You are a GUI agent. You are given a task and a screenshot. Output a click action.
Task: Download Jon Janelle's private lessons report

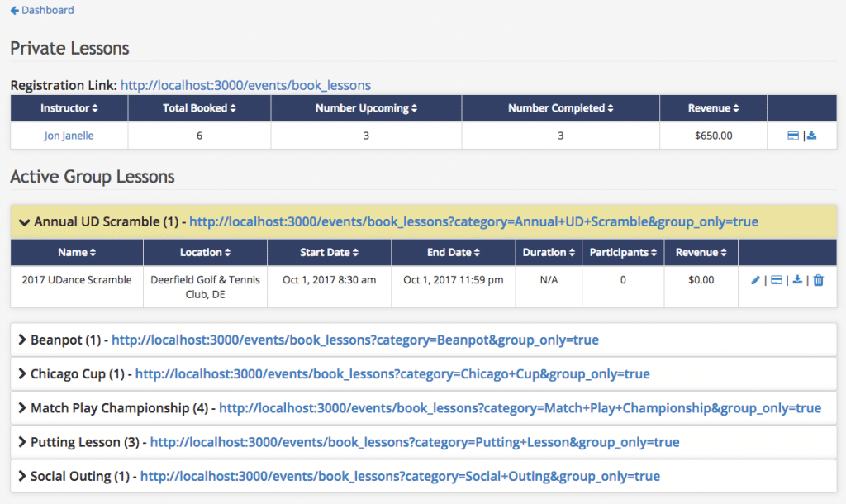click(x=811, y=136)
